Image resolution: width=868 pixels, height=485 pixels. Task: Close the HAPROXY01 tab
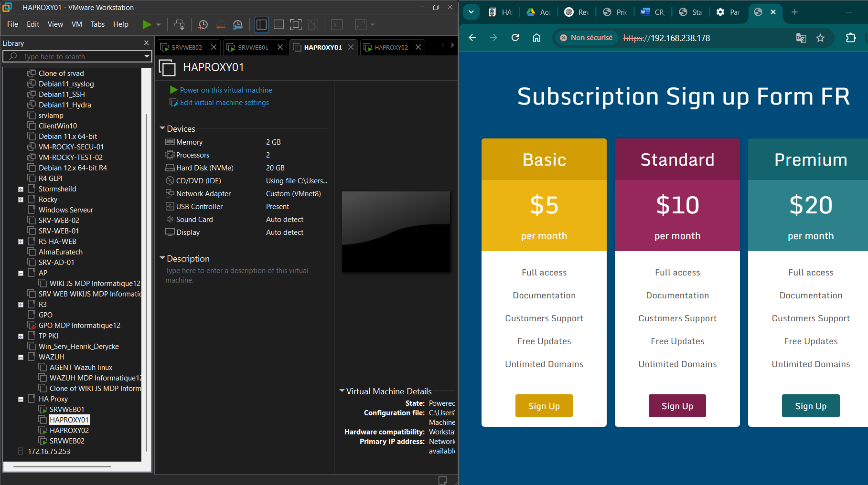click(351, 47)
